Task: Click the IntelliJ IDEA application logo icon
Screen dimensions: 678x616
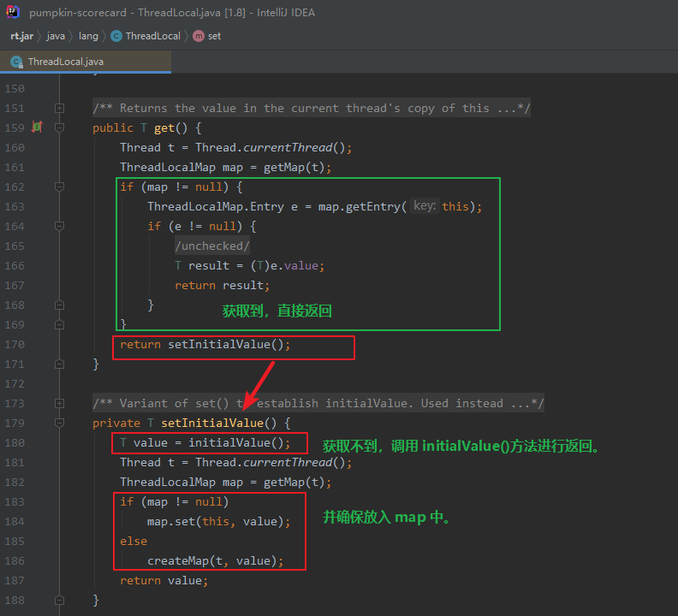Action: pos(13,12)
